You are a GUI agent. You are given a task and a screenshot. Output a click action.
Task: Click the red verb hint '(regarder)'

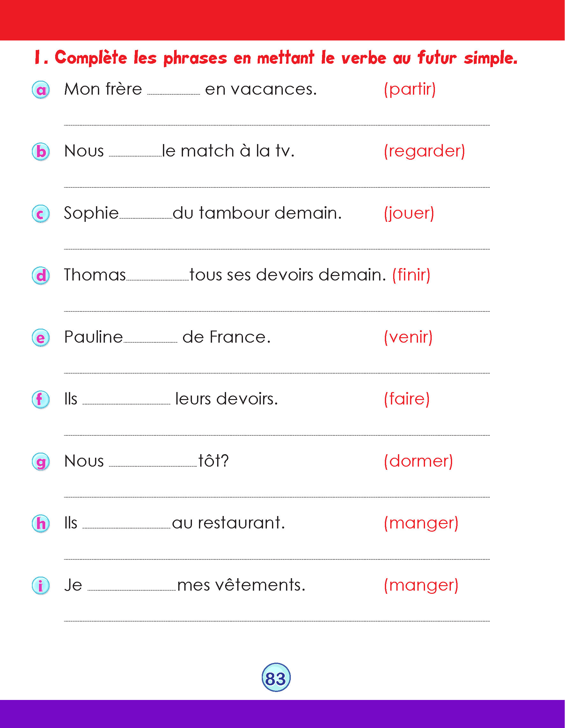click(x=424, y=151)
